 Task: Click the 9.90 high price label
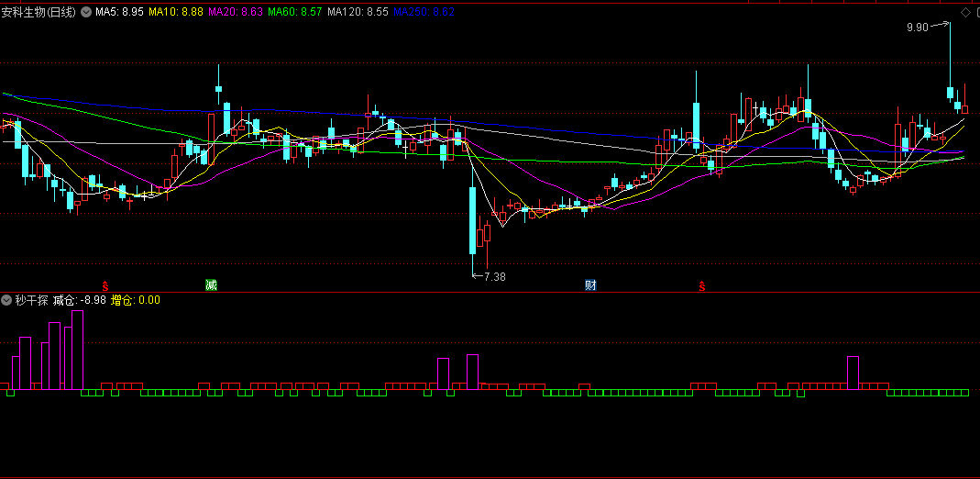[x=918, y=28]
